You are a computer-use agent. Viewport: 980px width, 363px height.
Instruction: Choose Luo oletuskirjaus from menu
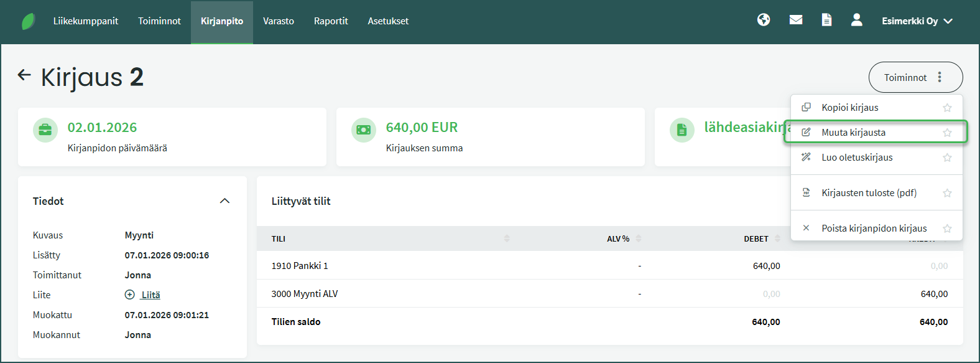pos(856,158)
